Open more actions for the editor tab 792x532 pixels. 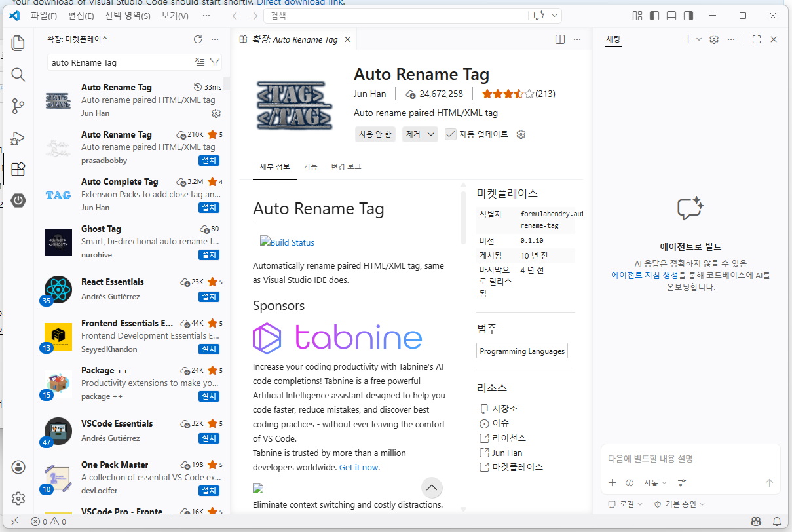(x=577, y=39)
